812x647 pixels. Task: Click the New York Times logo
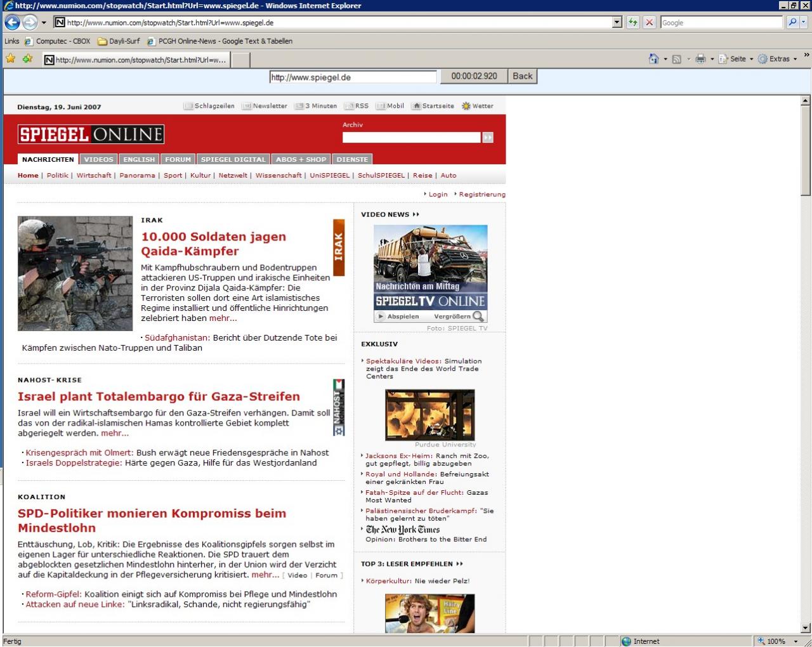[x=402, y=530]
